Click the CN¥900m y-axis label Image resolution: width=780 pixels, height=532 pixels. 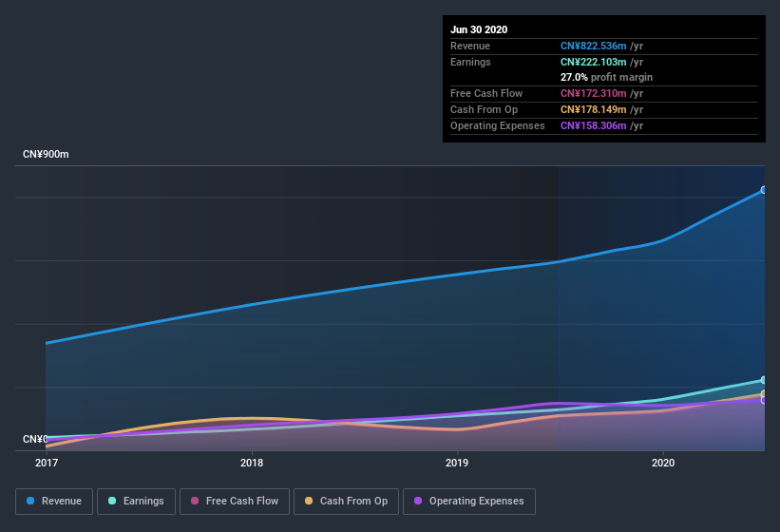point(46,154)
